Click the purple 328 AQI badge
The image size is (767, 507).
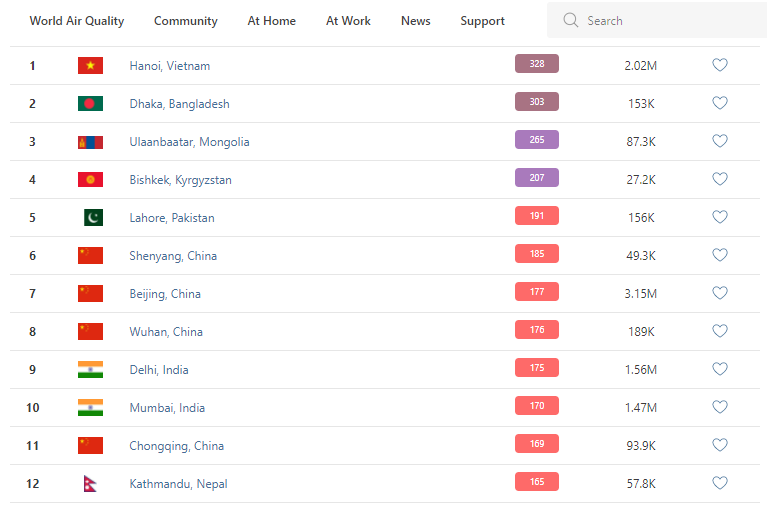[537, 64]
